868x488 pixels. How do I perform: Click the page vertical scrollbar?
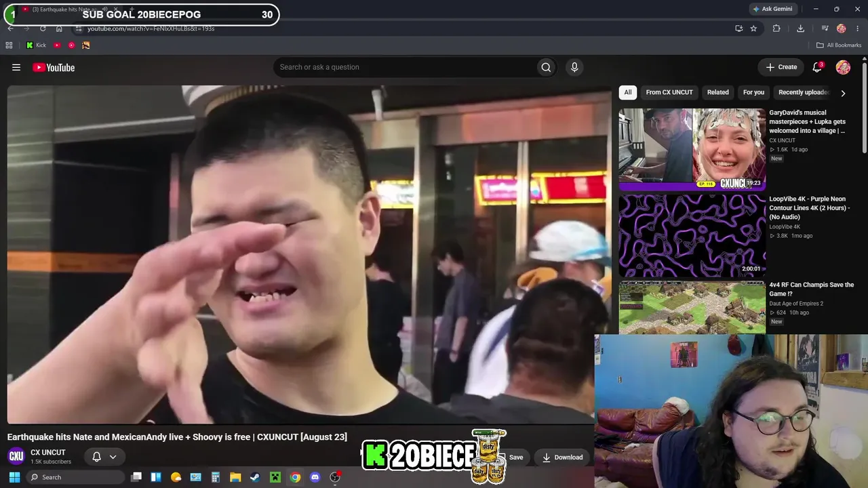point(865,108)
